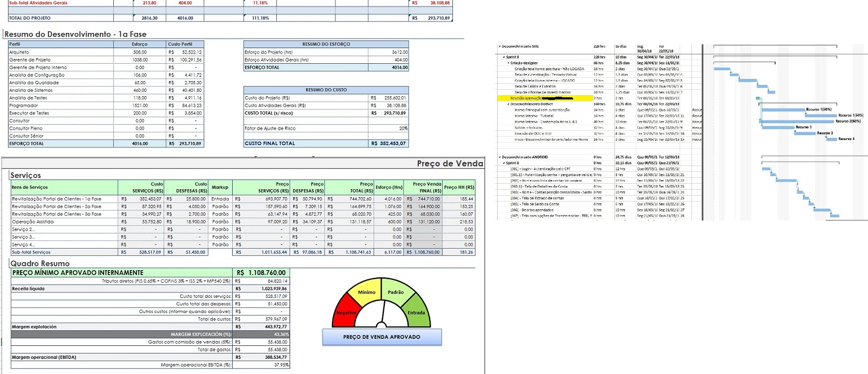Screen dimensions: 868x374
Task: Select the Entrada markup cell in 1a Fase row
Action: 220,199
